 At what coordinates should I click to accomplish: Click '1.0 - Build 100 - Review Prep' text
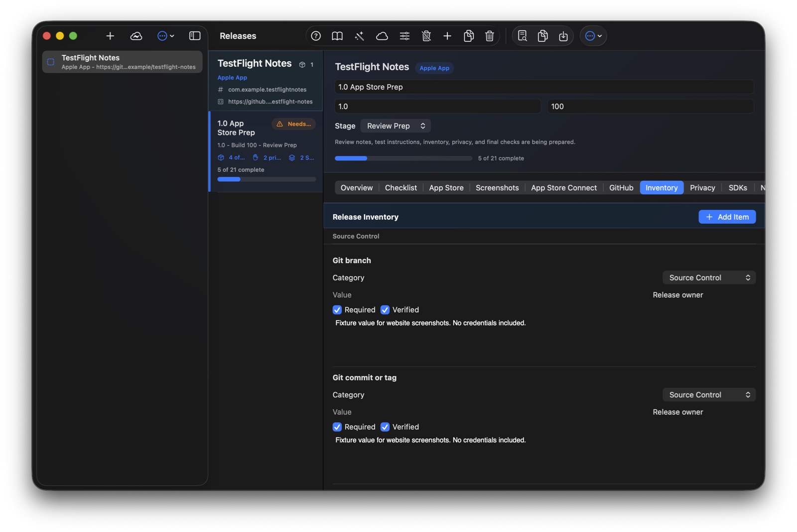pyautogui.click(x=257, y=145)
